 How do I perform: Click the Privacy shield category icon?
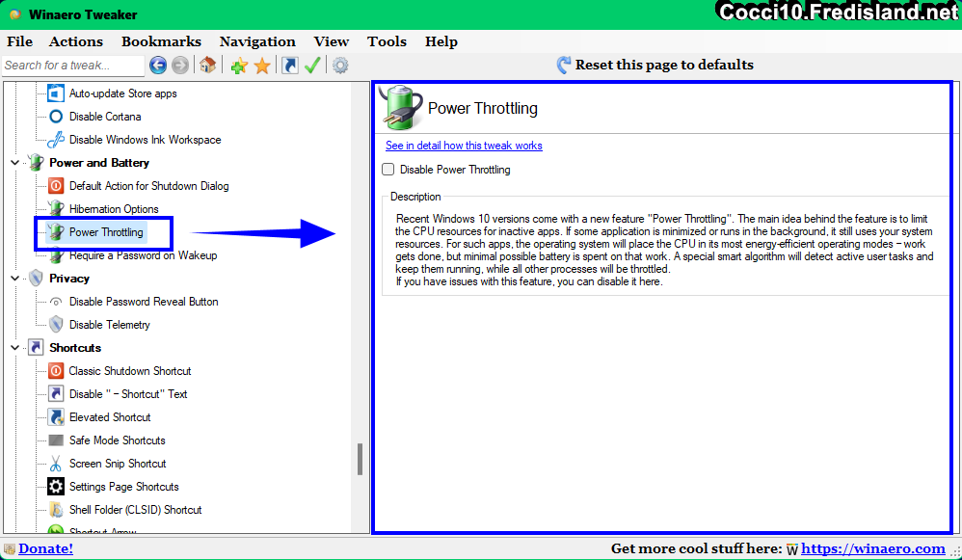37,279
